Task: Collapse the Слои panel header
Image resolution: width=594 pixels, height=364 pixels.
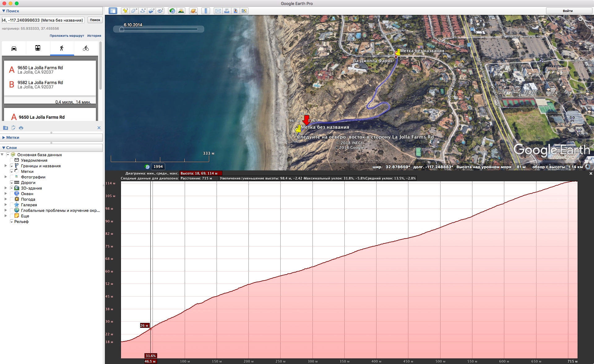Action: 51,148
